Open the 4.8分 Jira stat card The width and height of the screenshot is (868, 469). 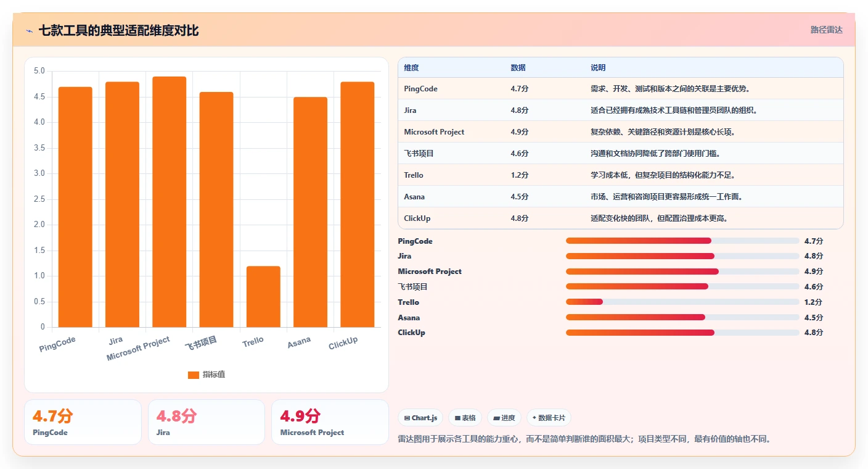coord(207,422)
